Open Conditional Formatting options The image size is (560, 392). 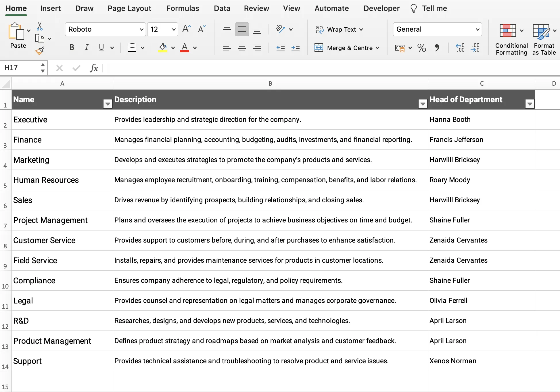pos(511,39)
